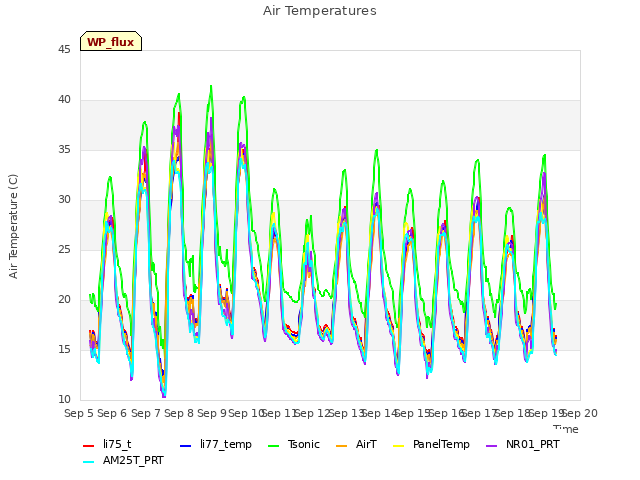This screenshot has height=480, width=640.
Task: Click the Sep 8 x-axis tick label
Action: [179, 413]
